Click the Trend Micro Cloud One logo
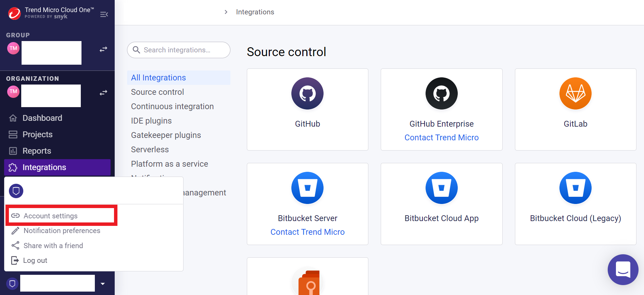644x295 pixels. pos(15,13)
